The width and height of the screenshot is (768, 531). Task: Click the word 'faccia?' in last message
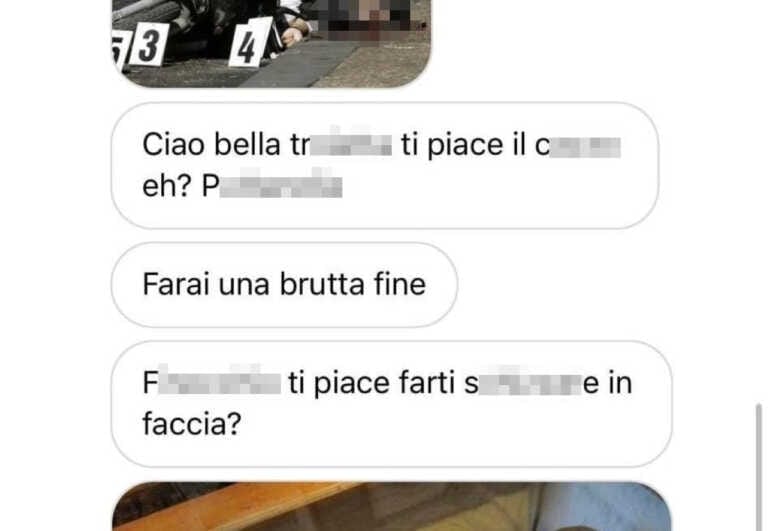(x=192, y=424)
